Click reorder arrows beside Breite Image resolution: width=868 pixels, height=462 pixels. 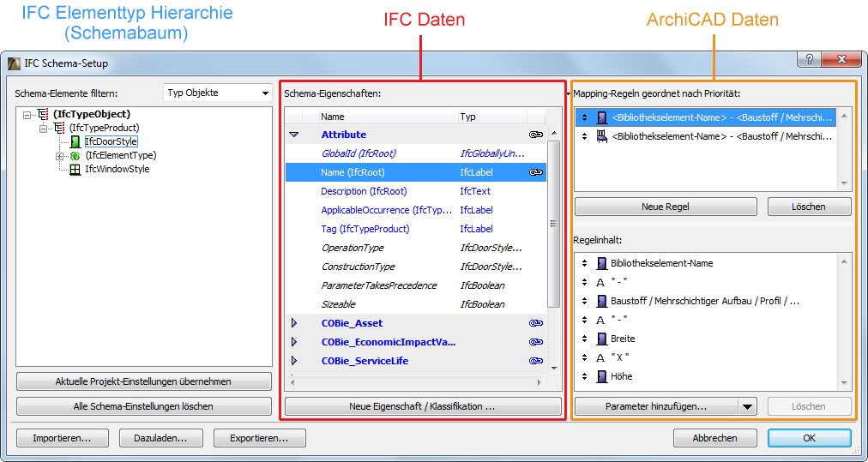[x=585, y=339]
